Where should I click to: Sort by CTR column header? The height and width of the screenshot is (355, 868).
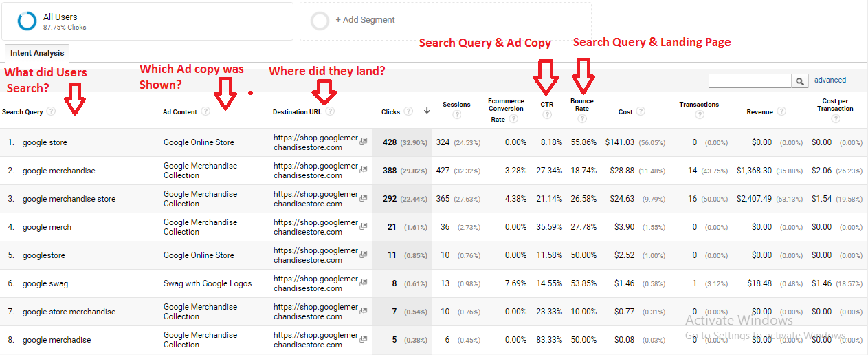pos(547,105)
